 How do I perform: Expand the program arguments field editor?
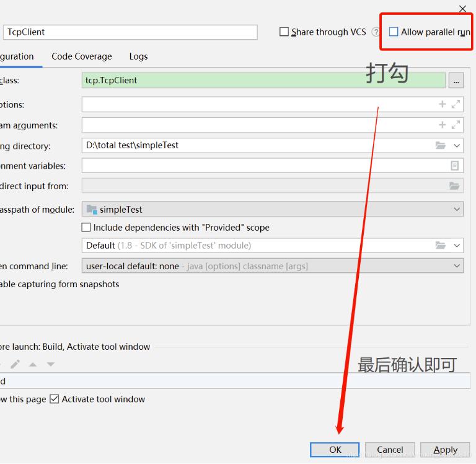[x=456, y=125]
